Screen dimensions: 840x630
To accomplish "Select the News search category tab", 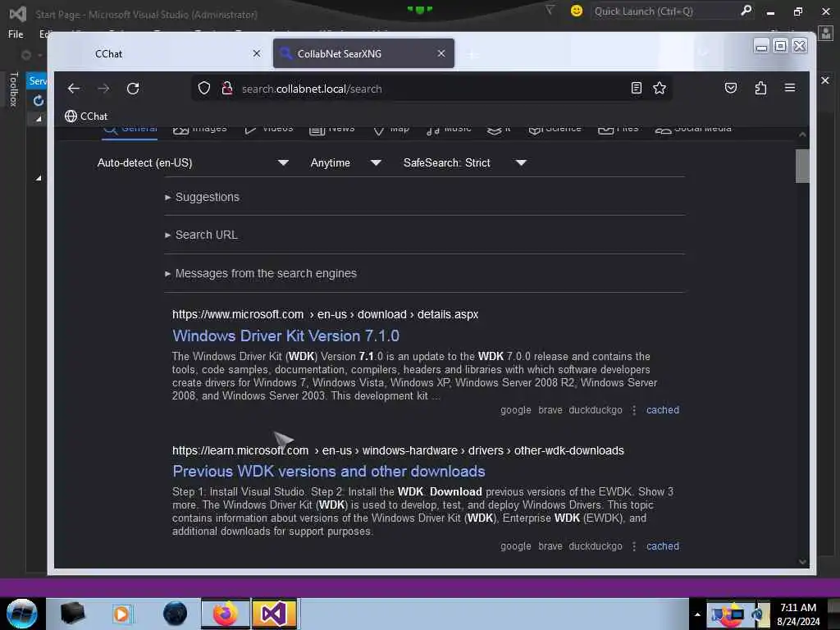I will [x=331, y=129].
